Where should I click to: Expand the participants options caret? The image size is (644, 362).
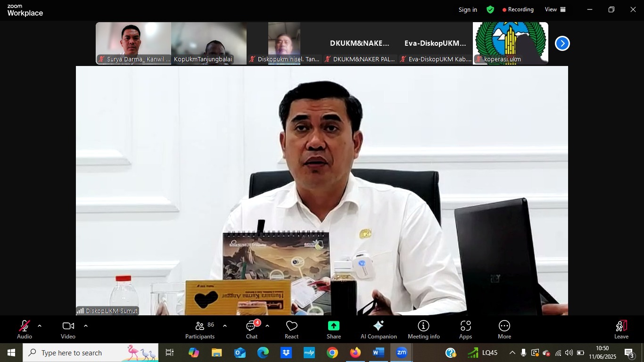pyautogui.click(x=225, y=326)
